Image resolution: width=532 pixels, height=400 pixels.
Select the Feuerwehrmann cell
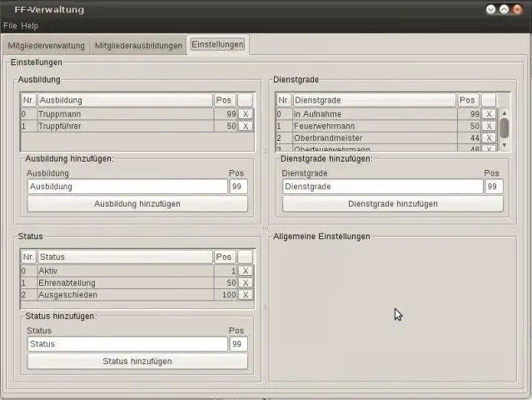tap(375, 127)
